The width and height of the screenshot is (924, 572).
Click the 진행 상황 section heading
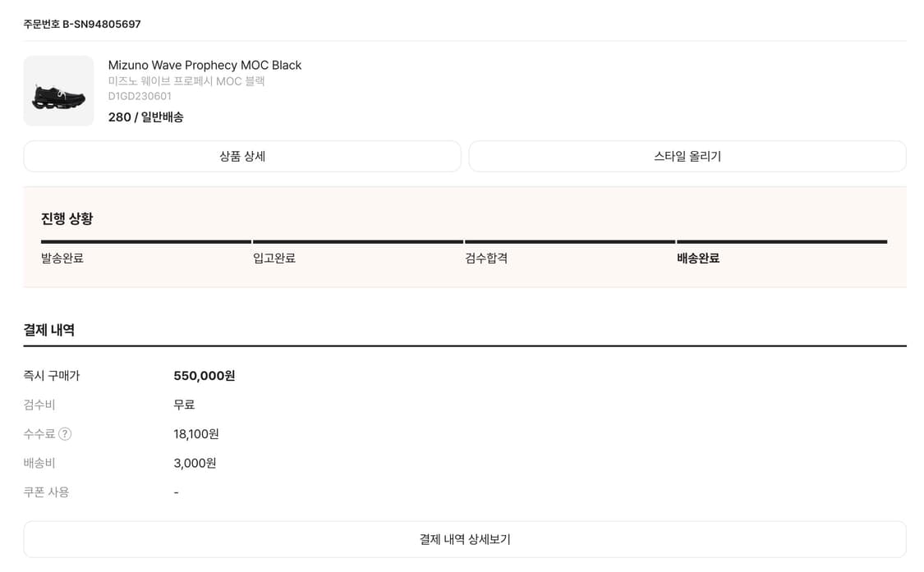click(68, 218)
